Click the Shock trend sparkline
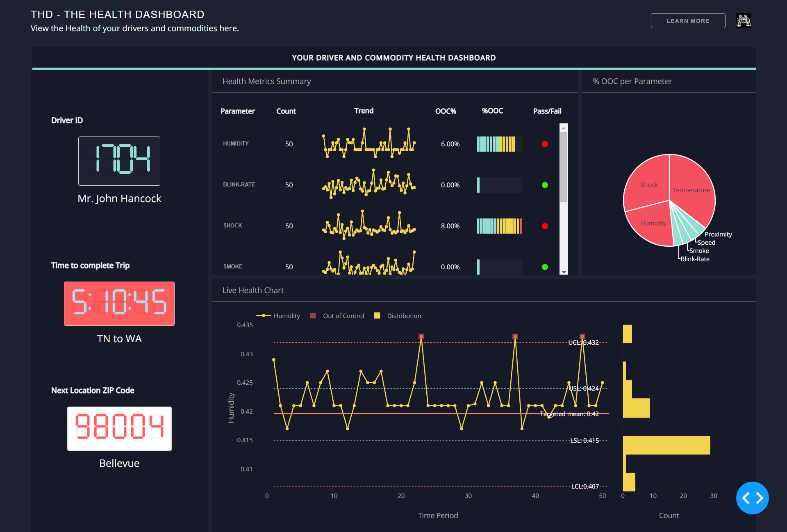787x532 pixels. [369, 225]
